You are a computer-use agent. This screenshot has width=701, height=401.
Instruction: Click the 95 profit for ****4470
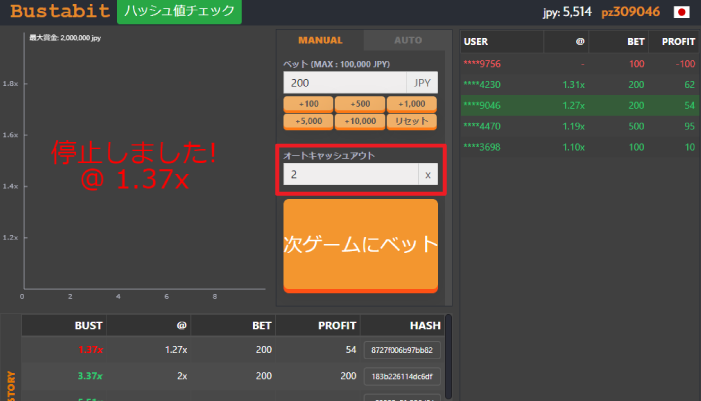click(689, 126)
